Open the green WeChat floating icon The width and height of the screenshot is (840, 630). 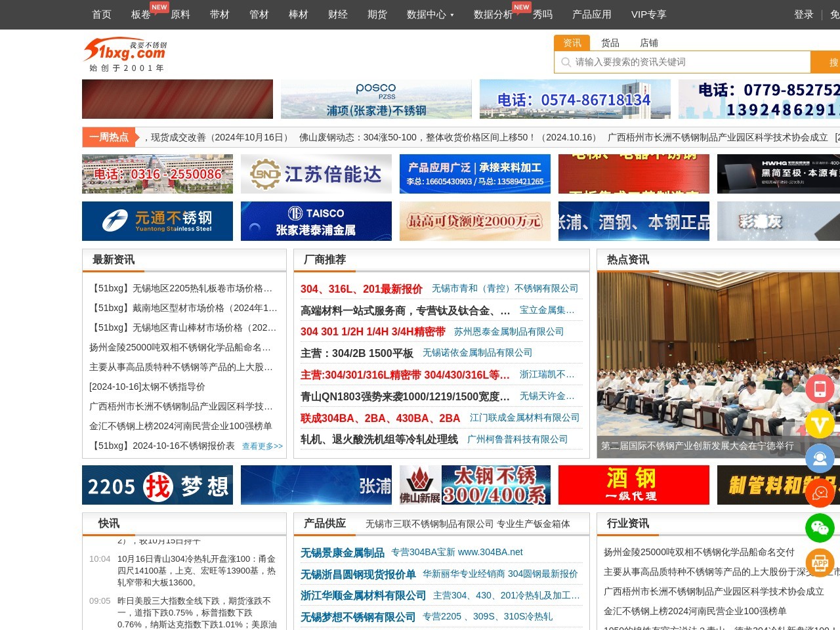click(x=820, y=528)
